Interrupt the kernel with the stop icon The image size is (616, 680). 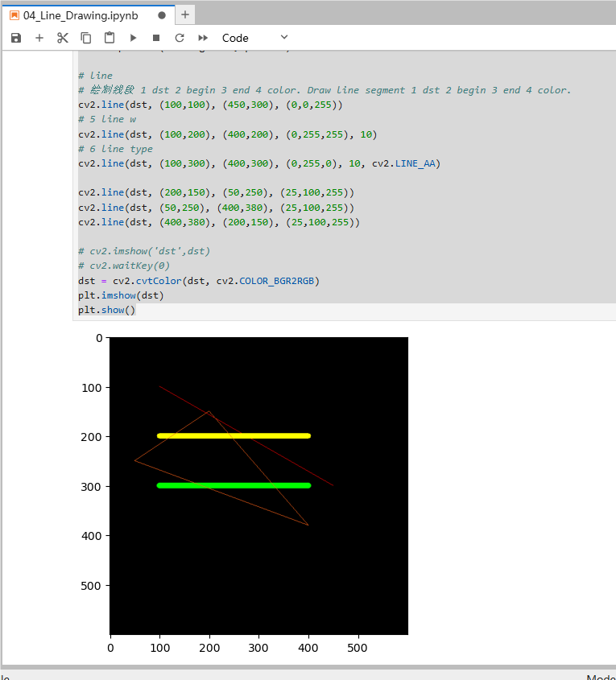pos(156,38)
